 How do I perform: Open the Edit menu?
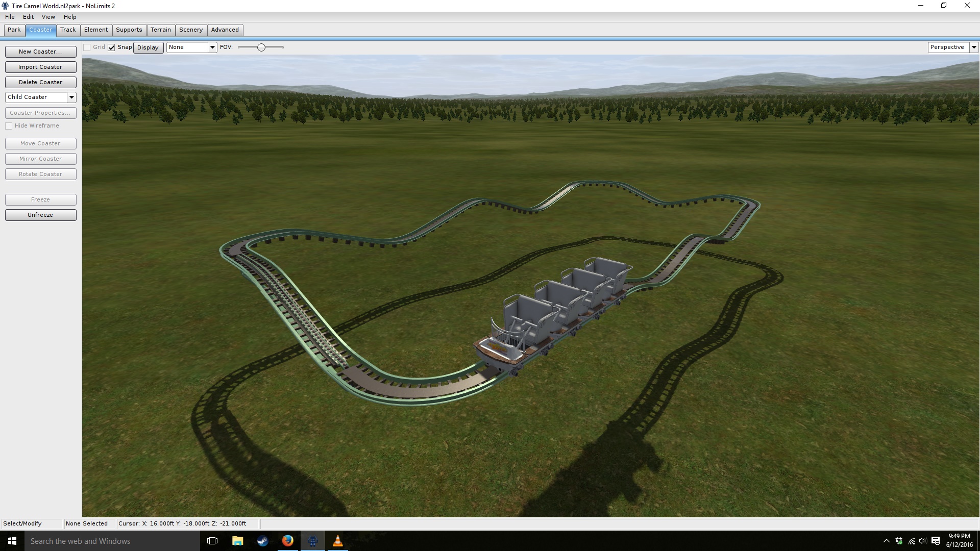(28, 17)
